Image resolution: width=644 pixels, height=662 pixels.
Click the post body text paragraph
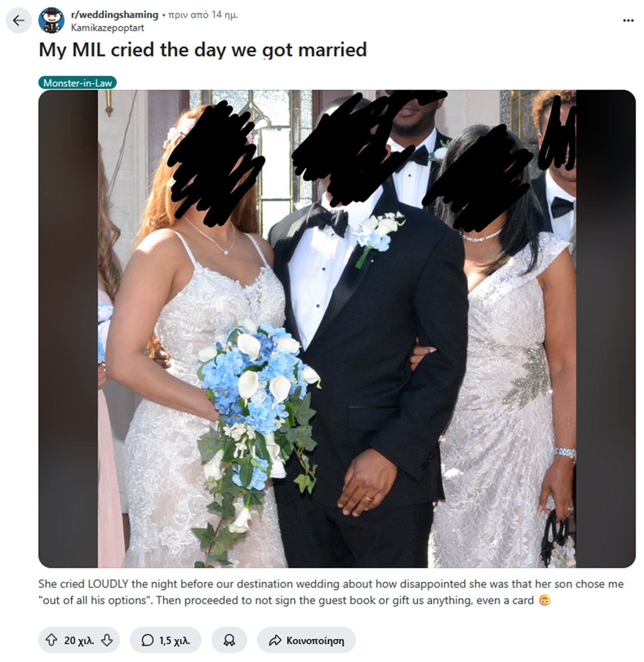(331, 592)
